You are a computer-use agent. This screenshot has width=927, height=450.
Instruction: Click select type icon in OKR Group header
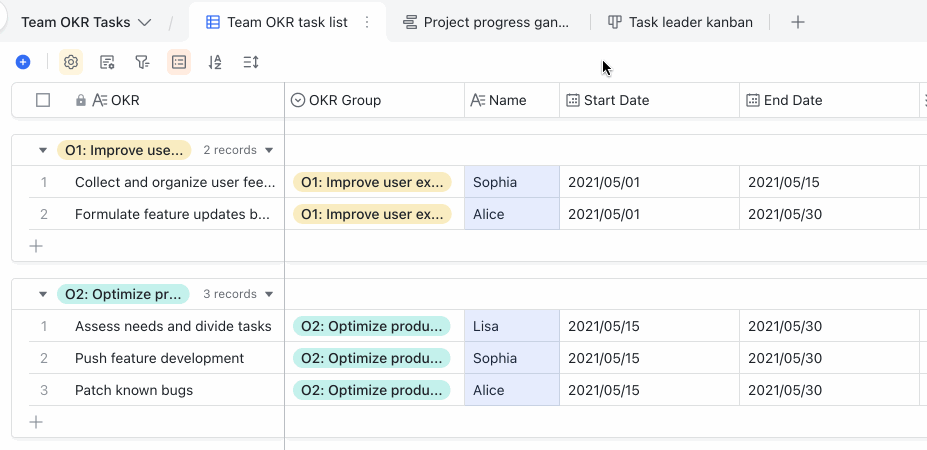pos(298,100)
